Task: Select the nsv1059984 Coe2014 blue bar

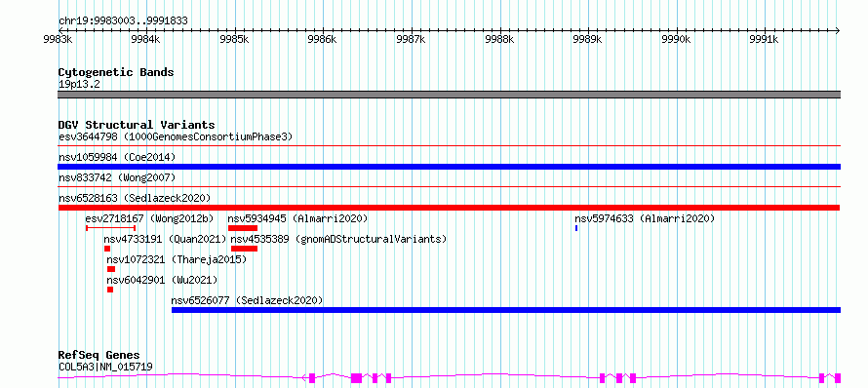Action: point(449,167)
